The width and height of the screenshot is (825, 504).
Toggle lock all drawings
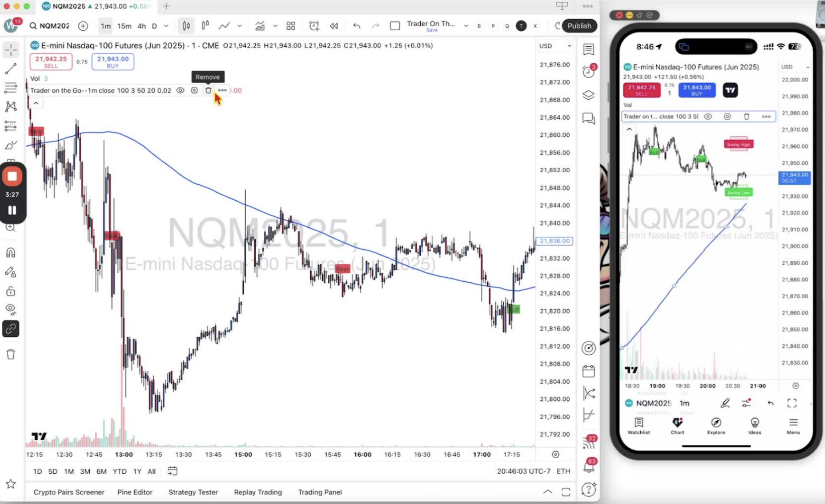(x=11, y=291)
